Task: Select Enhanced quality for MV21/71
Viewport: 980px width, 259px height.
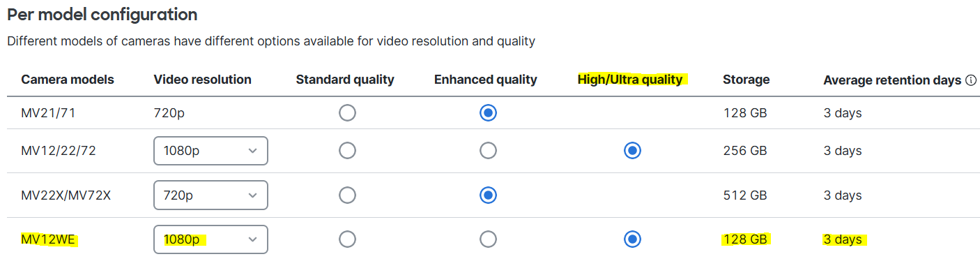Action: (x=489, y=112)
